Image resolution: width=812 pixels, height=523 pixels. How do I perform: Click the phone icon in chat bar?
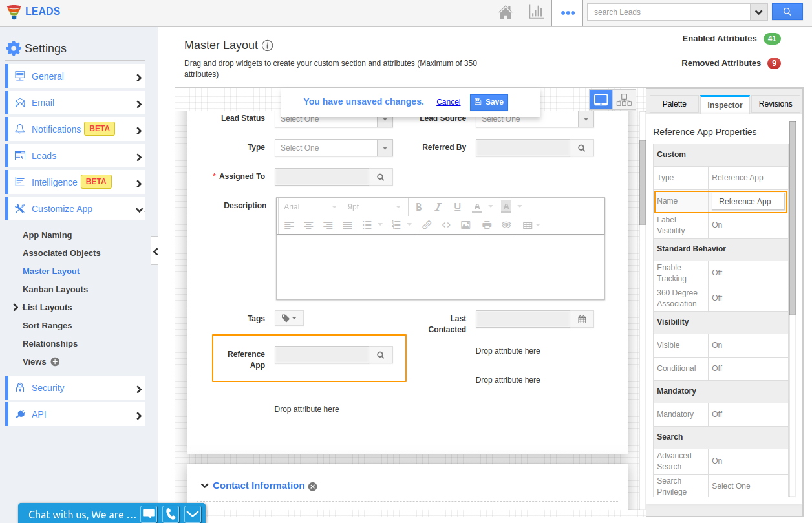pos(171,514)
